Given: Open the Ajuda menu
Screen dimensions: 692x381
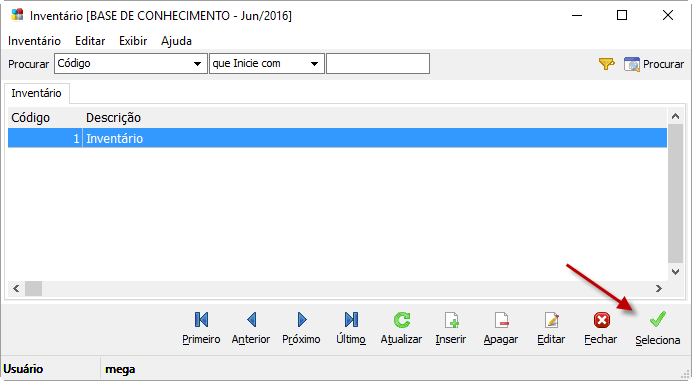Looking at the screenshot, I should tap(176, 41).
